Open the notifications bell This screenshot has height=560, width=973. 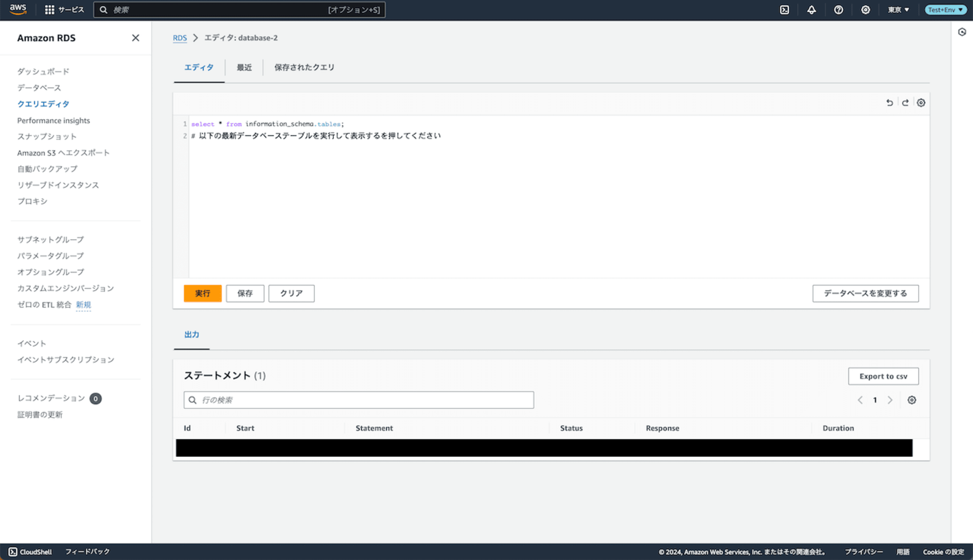point(811,10)
